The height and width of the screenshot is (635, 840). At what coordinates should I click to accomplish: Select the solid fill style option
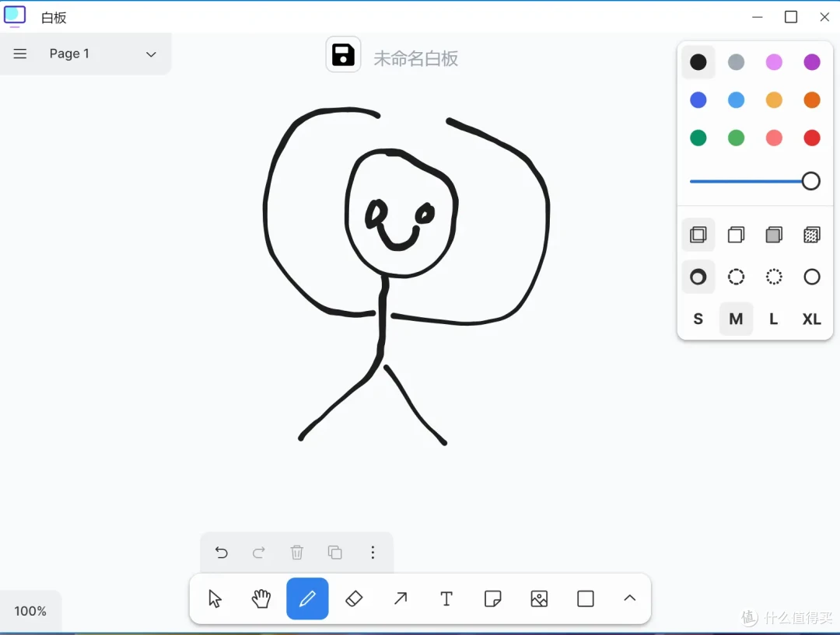coord(774,235)
